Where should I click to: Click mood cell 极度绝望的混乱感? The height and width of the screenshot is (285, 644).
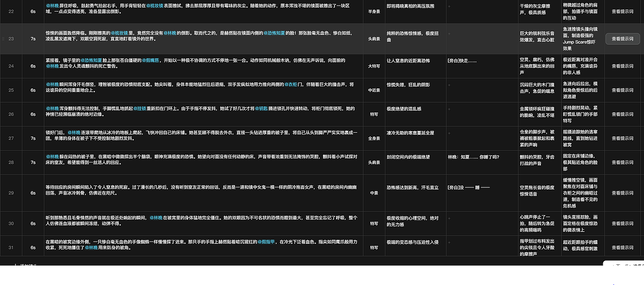point(415,114)
